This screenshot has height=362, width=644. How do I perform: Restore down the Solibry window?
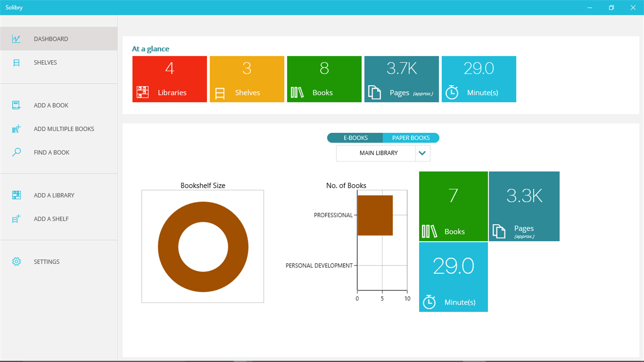pos(611,8)
